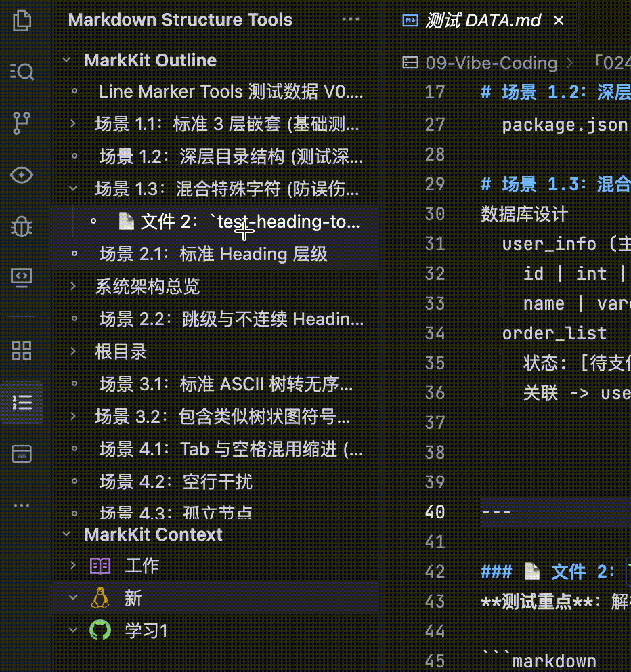
Task: Click the eye-with-sparkle activity bar icon
Action: pos(22,175)
